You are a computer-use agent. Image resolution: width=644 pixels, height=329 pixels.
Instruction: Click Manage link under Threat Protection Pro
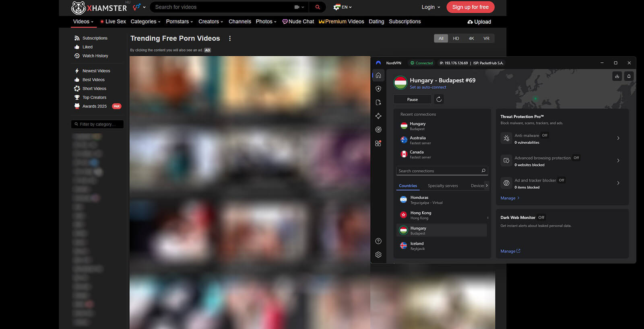click(x=510, y=198)
